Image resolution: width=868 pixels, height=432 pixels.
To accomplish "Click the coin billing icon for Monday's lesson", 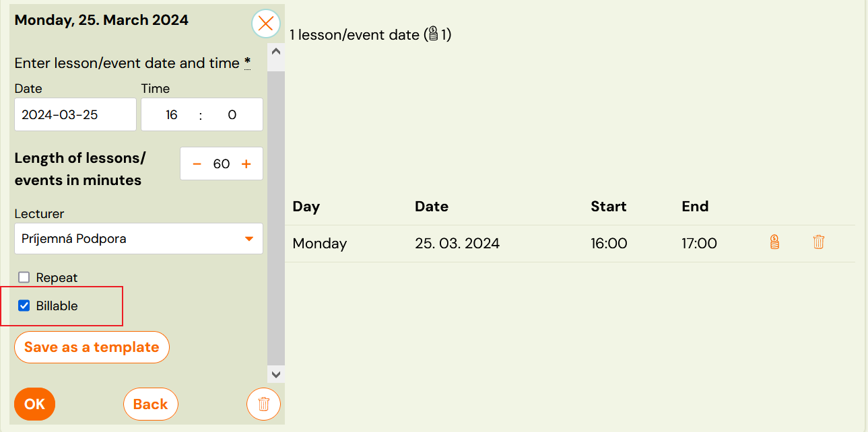I will coord(774,242).
